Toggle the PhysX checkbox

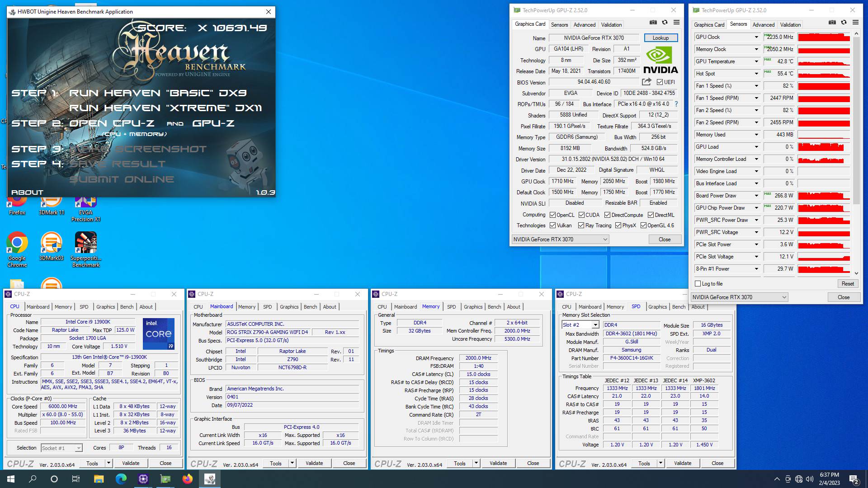[618, 225]
